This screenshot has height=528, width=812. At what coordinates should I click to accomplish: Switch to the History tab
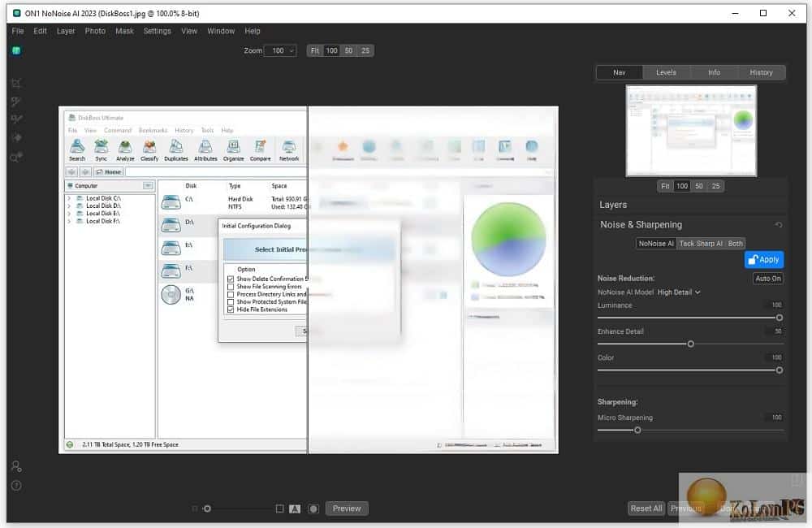[762, 72]
